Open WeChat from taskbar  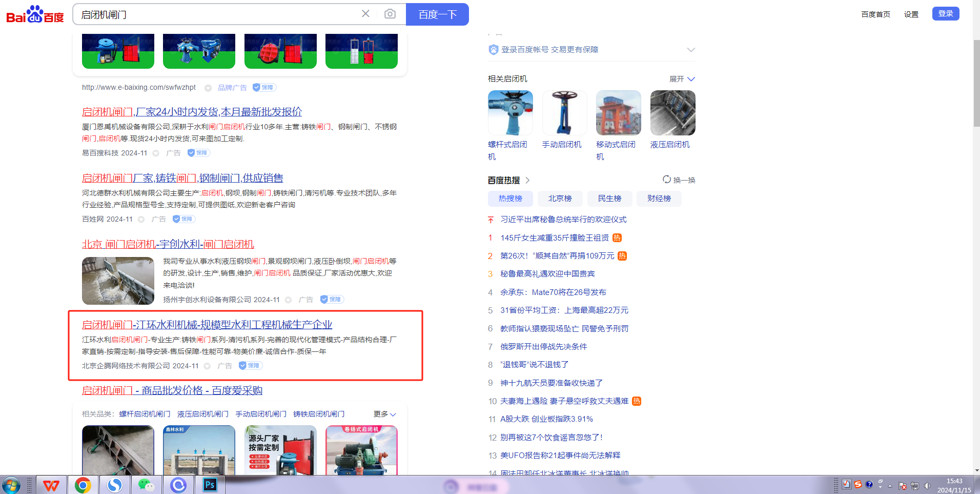[146, 485]
